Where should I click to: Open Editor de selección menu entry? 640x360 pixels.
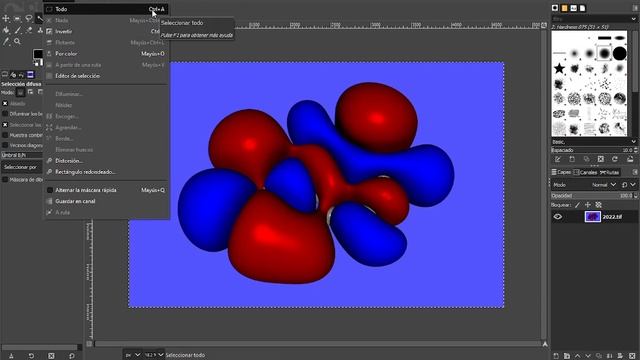(x=106, y=76)
